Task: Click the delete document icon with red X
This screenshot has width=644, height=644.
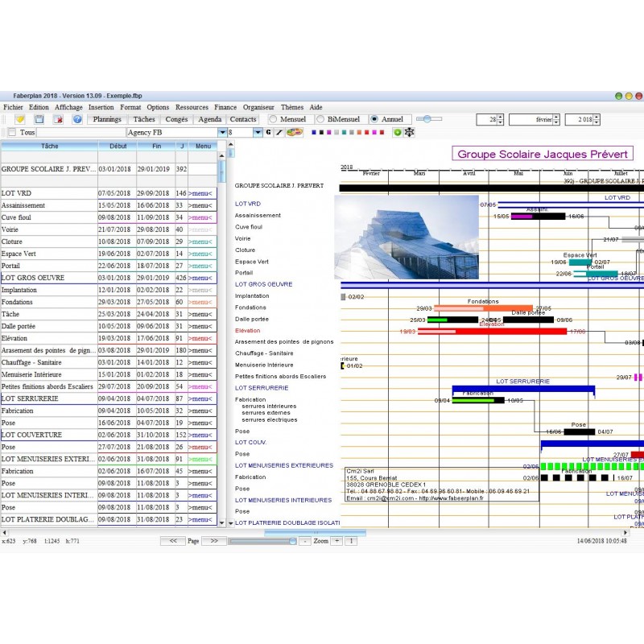Action: pos(58,119)
